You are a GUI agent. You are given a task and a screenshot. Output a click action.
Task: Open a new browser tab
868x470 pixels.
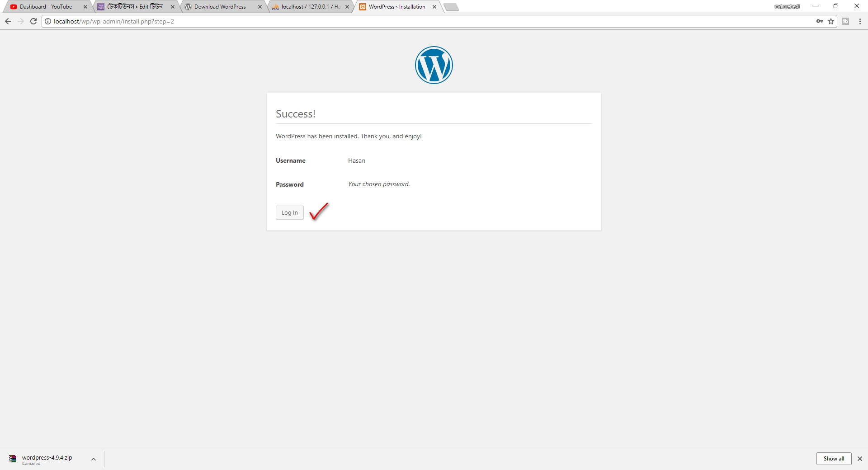point(451,7)
